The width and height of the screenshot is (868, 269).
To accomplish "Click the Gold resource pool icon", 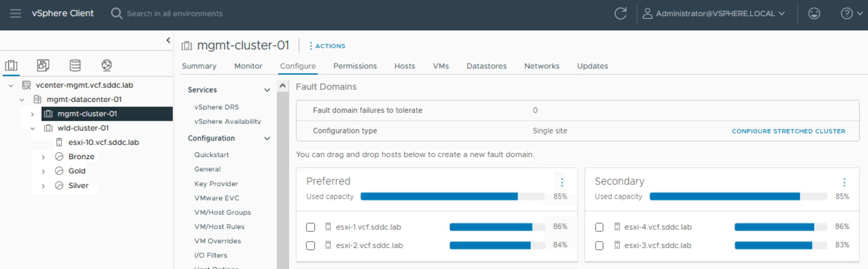I will [x=59, y=171].
